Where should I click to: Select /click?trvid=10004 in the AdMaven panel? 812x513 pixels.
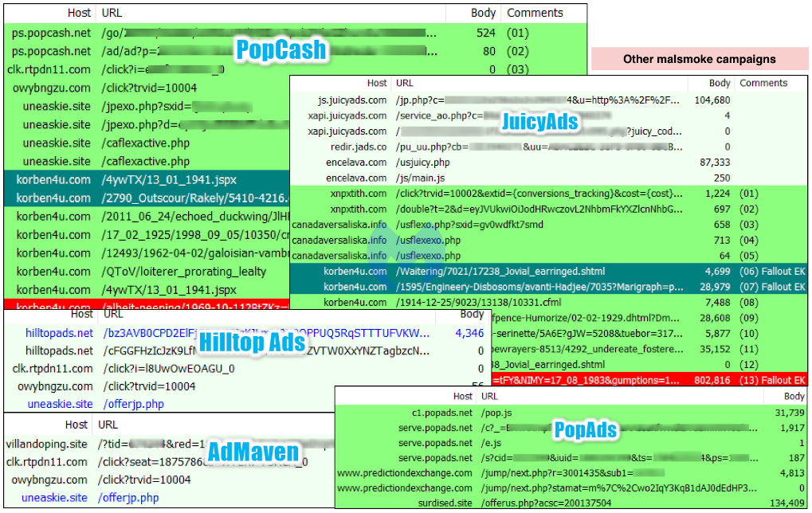(x=144, y=480)
